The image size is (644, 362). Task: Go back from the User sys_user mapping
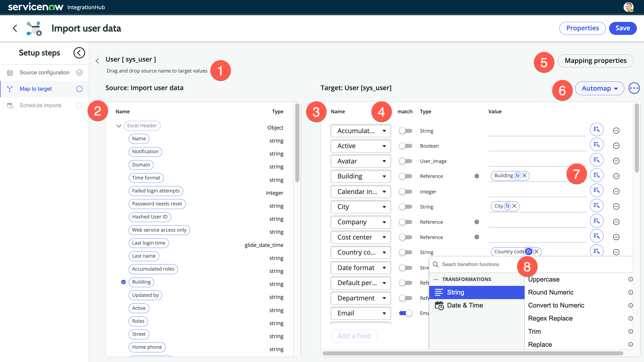[x=97, y=61]
